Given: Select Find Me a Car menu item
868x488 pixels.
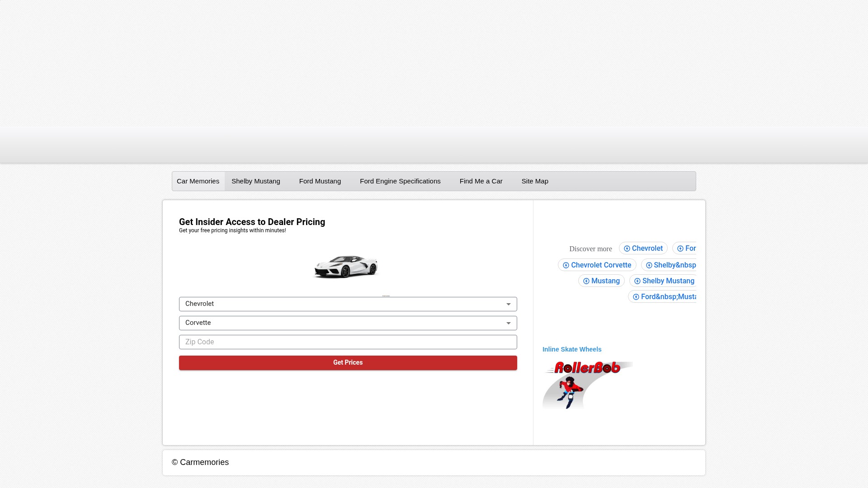Looking at the screenshot, I should coord(481,181).
